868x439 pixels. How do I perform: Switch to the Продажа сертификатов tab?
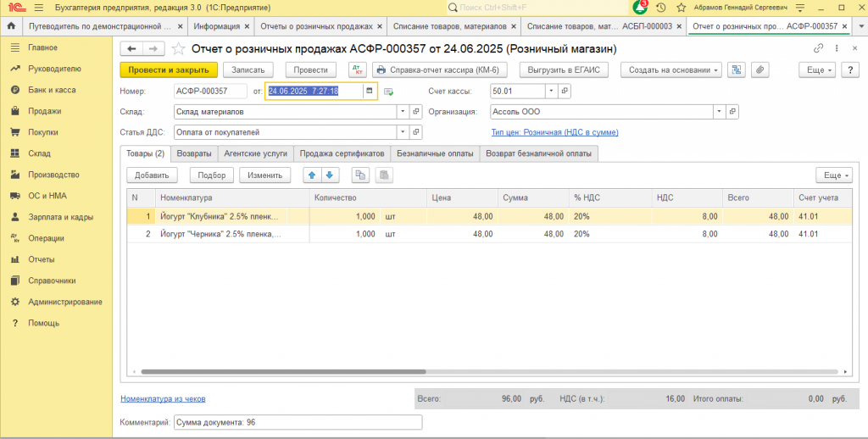[x=342, y=154]
